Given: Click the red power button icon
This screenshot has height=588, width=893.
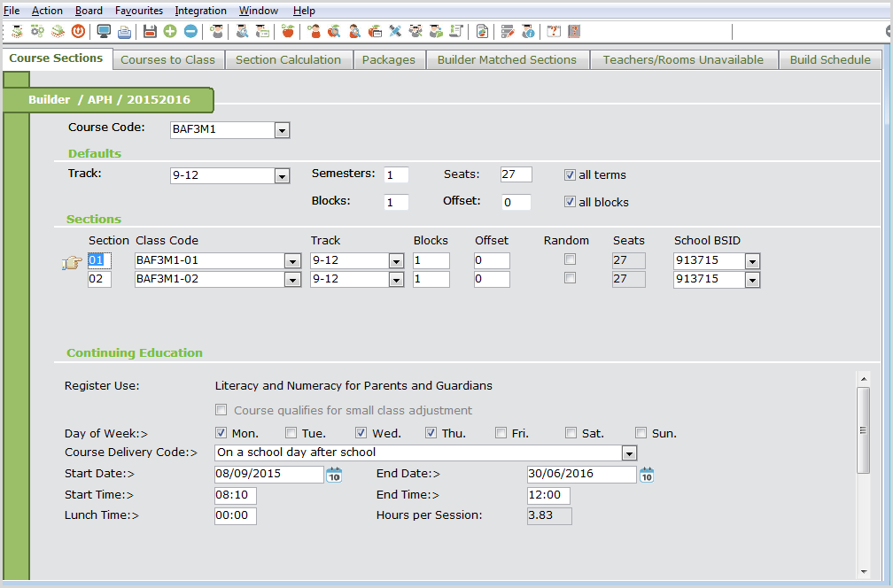Looking at the screenshot, I should click(78, 32).
